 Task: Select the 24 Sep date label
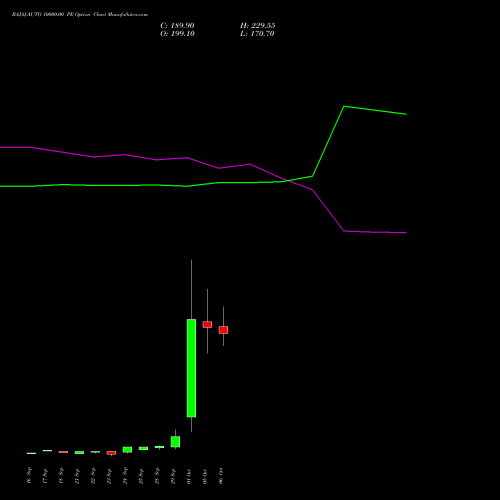click(125, 475)
